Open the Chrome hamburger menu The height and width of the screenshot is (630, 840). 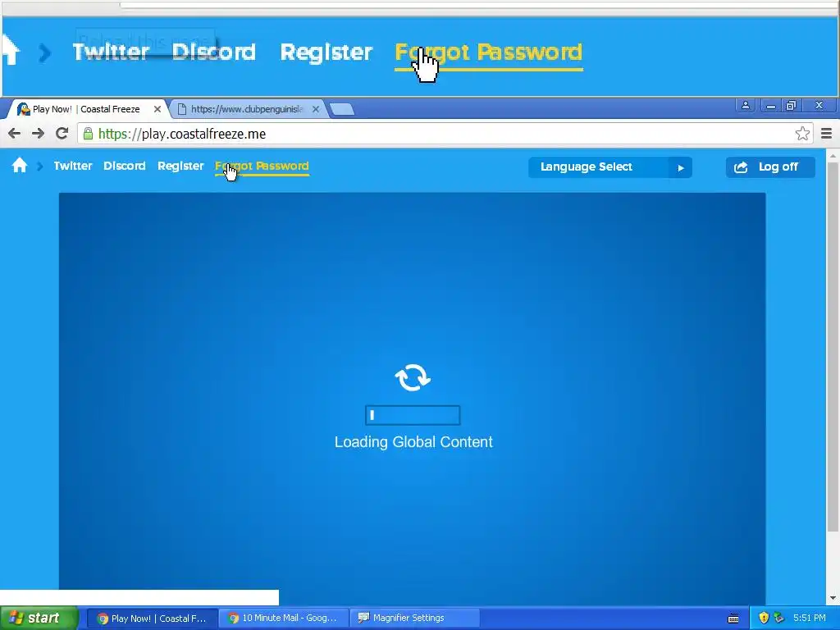tap(827, 134)
